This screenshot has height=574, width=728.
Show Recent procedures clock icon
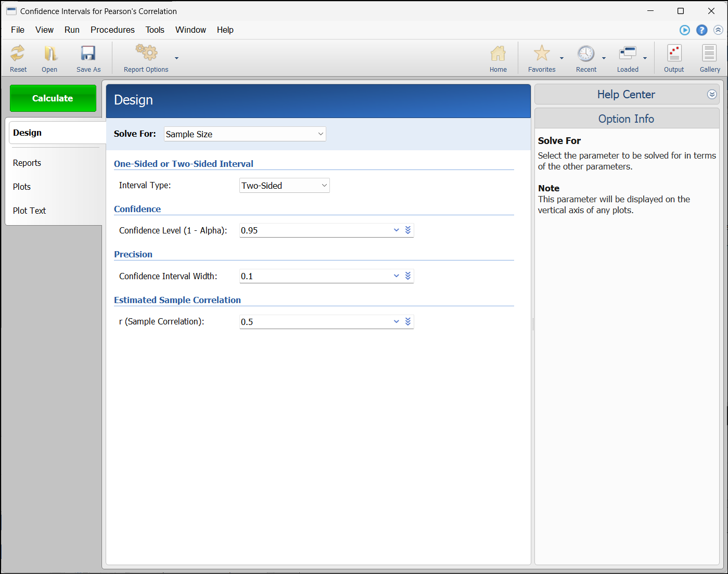tap(586, 54)
